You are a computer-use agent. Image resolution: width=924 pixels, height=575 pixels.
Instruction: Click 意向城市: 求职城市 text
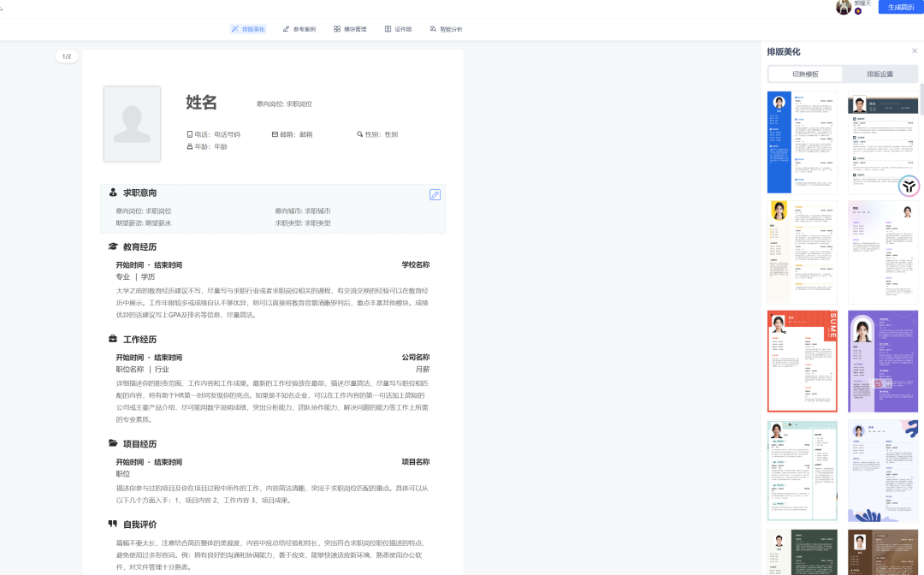pyautogui.click(x=303, y=210)
